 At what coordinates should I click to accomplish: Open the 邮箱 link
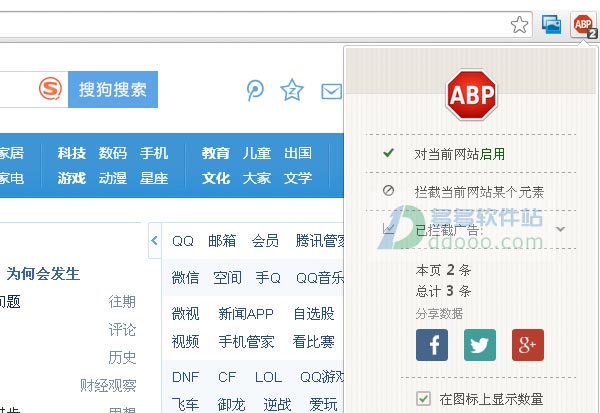(222, 241)
